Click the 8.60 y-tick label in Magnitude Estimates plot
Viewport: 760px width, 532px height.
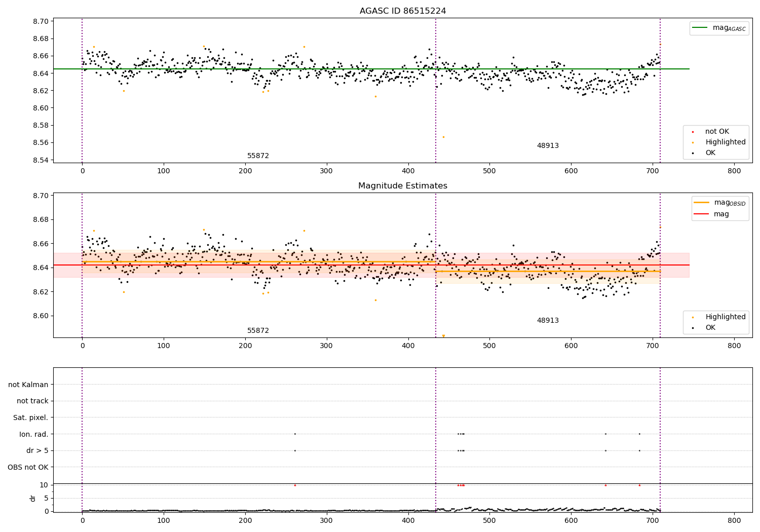point(42,316)
